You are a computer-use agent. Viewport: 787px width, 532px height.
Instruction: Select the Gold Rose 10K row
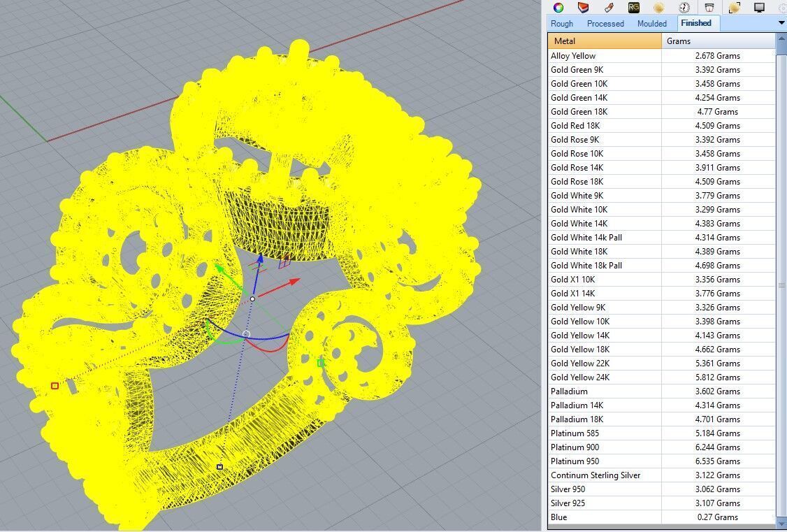[x=661, y=154]
